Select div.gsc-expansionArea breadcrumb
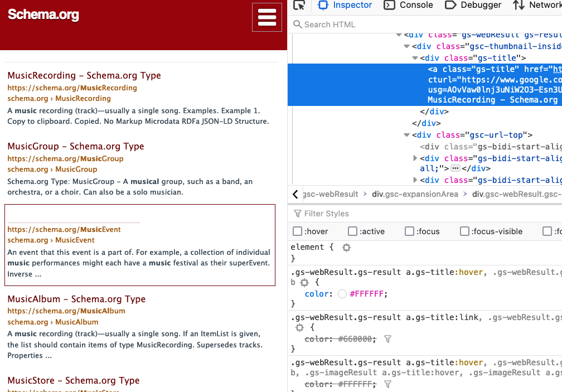The height and width of the screenshot is (392, 562). tap(415, 194)
